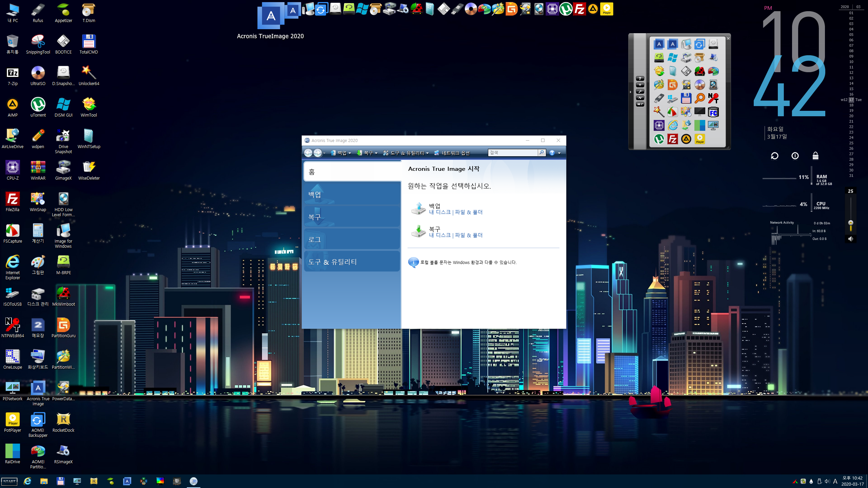Image resolution: width=868 pixels, height=488 pixels.
Task: Click 내 디스크 link under 백업
Action: [x=440, y=212]
